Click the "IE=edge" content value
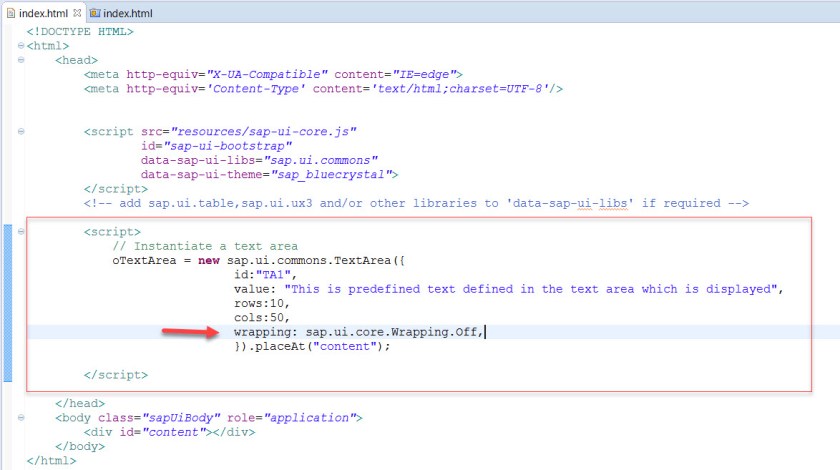Viewport: 840px width, 470px height. (424, 74)
